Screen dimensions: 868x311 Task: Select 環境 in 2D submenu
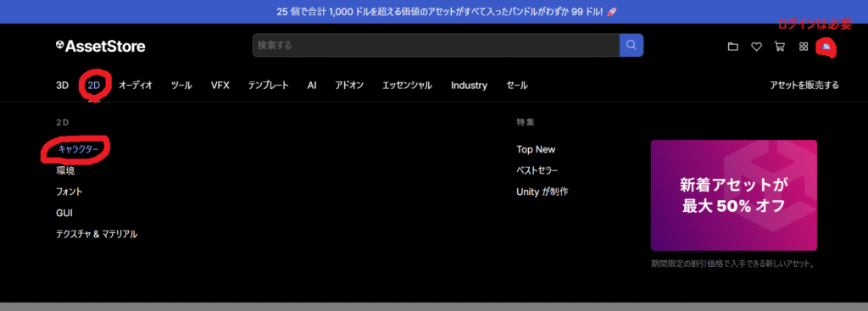65,170
